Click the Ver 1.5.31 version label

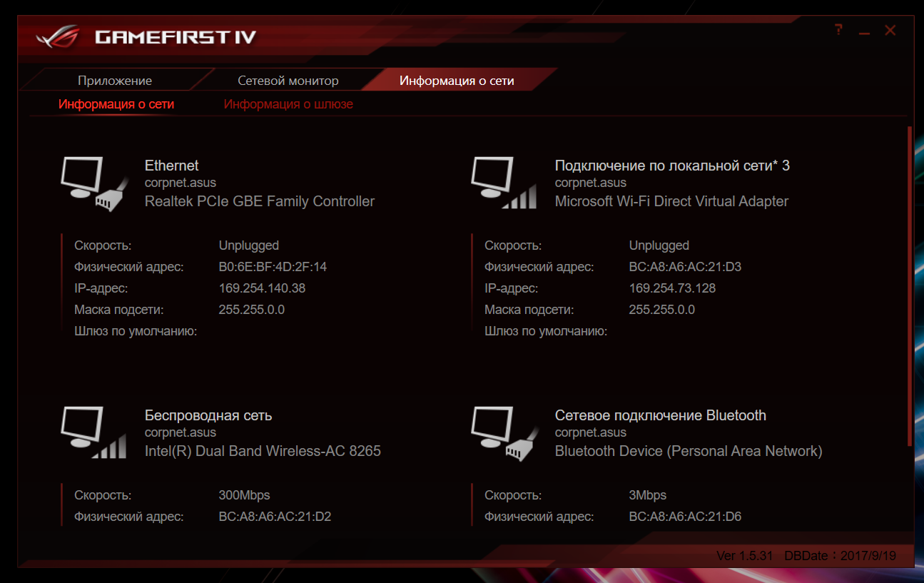(744, 556)
